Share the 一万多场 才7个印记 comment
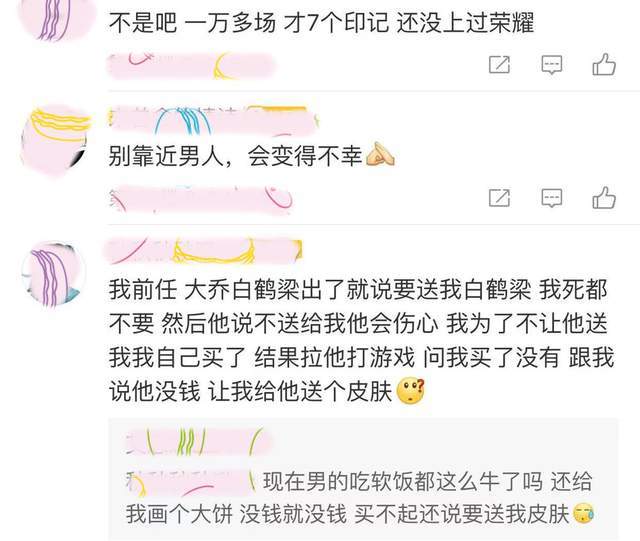This screenshot has height=541, width=640. coord(500,65)
